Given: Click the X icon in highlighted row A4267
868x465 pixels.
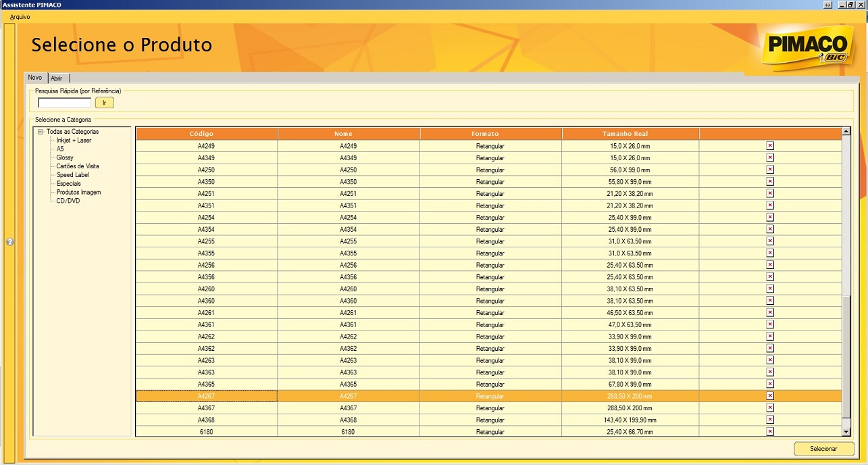Looking at the screenshot, I should 770,395.
